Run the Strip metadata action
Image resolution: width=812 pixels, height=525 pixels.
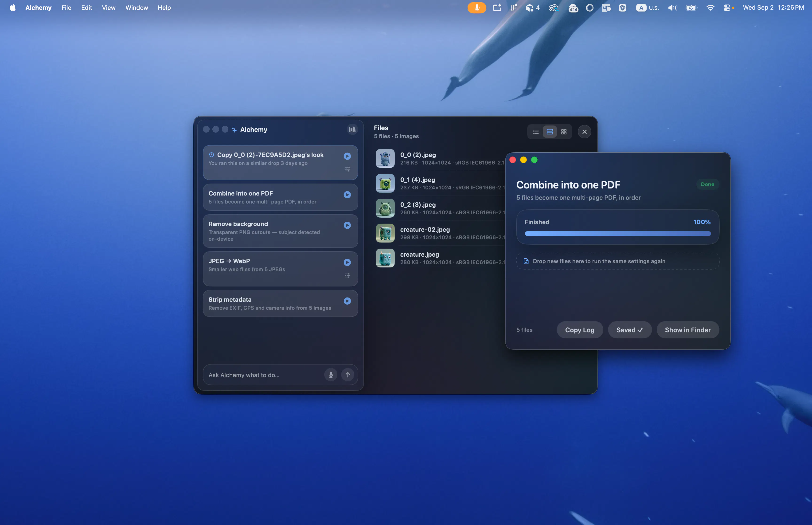tap(347, 301)
